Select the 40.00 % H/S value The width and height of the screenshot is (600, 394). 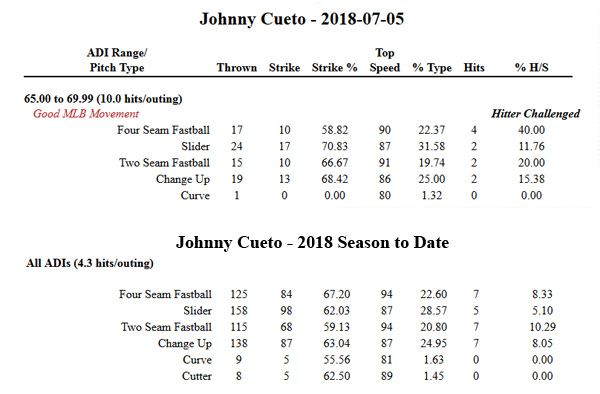pyautogui.click(x=532, y=130)
